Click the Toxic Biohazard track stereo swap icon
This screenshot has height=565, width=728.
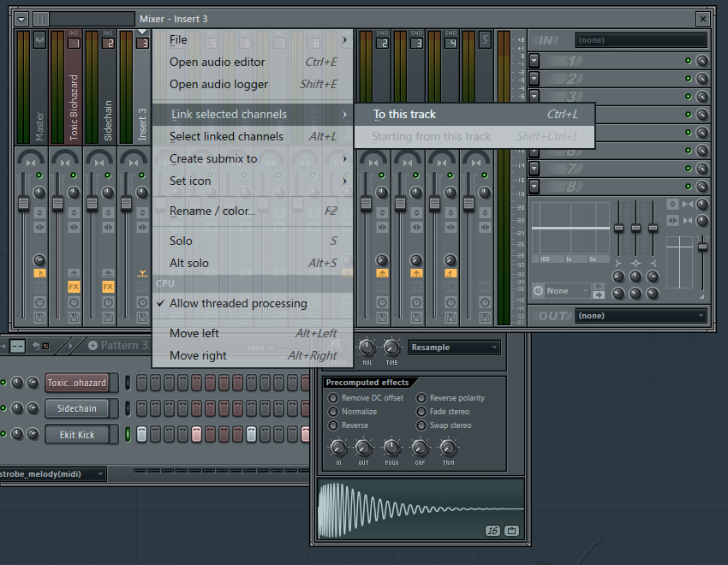point(74,228)
